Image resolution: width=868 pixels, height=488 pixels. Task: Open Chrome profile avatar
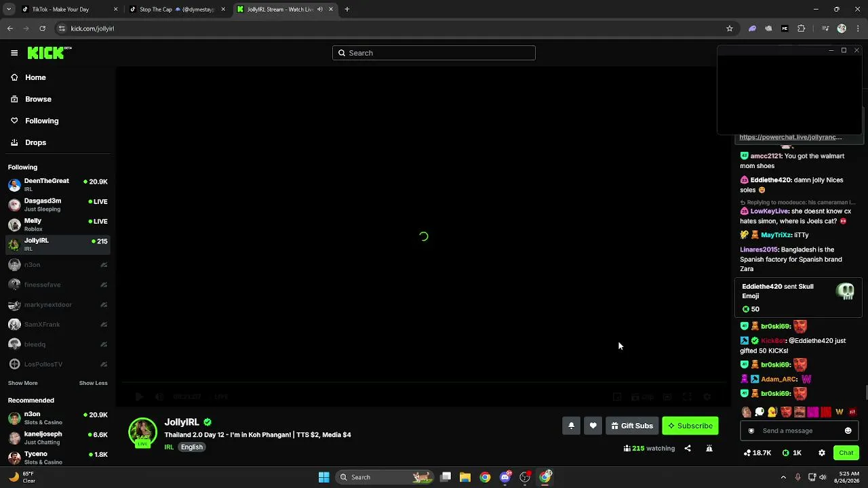[x=842, y=28]
